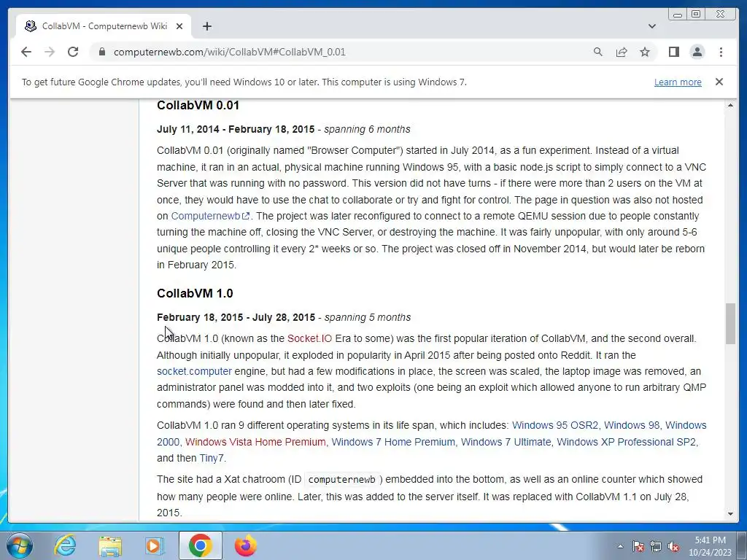Open the Learn more link in update notice
Viewport: 747px width, 560px height.
pyautogui.click(x=678, y=82)
